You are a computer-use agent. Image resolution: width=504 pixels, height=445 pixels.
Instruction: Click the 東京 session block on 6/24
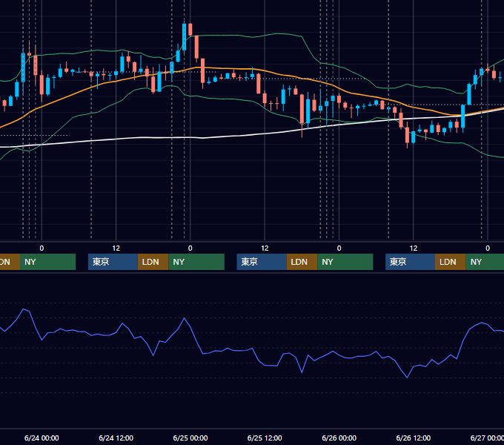tap(113, 262)
